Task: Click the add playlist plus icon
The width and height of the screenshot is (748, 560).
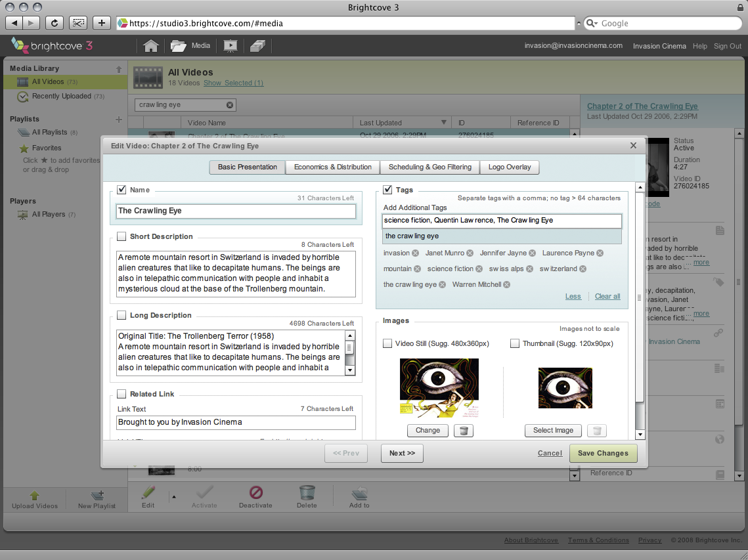Action: [x=119, y=119]
